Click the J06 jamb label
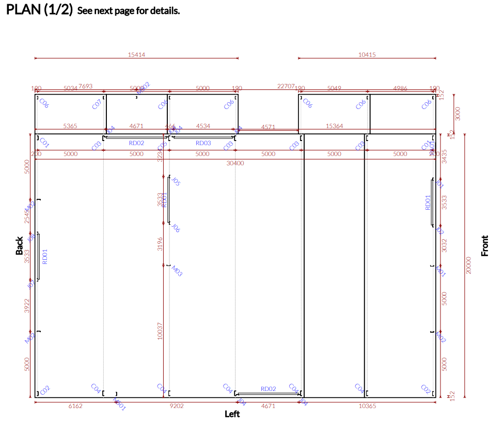 tap(176, 228)
